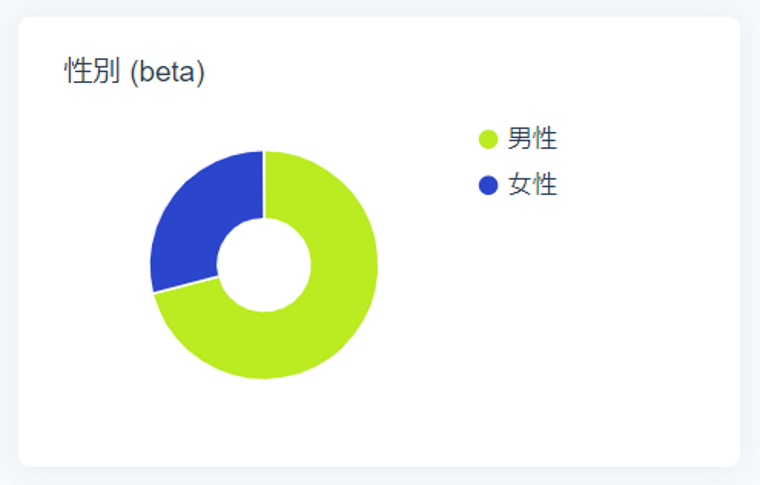
Task: Click the empty card area below the donut
Action: coord(264,425)
